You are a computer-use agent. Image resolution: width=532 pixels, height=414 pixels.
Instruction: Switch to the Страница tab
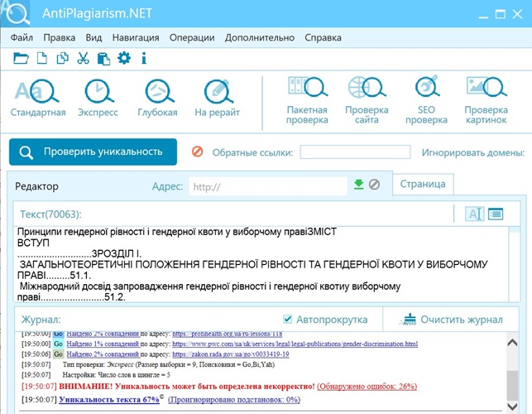tap(423, 184)
